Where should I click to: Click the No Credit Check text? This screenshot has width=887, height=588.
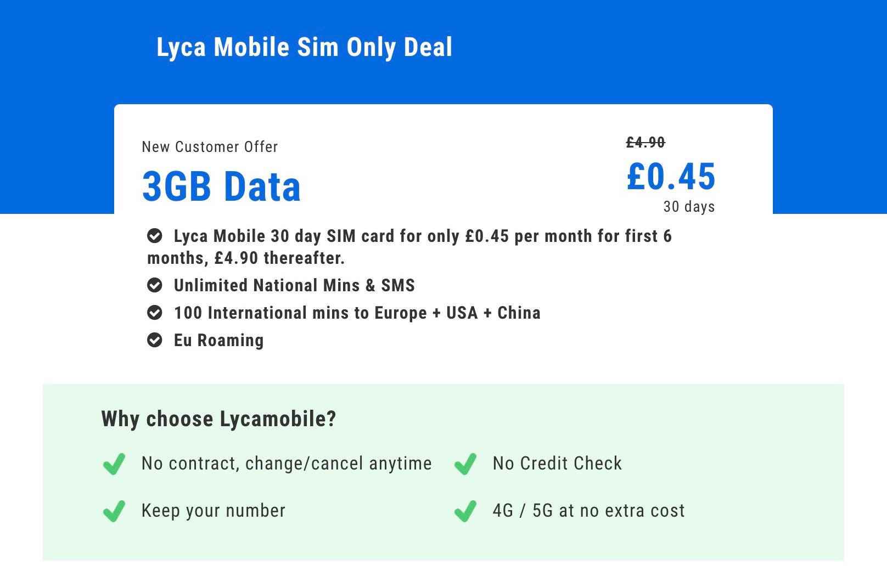pyautogui.click(x=557, y=463)
